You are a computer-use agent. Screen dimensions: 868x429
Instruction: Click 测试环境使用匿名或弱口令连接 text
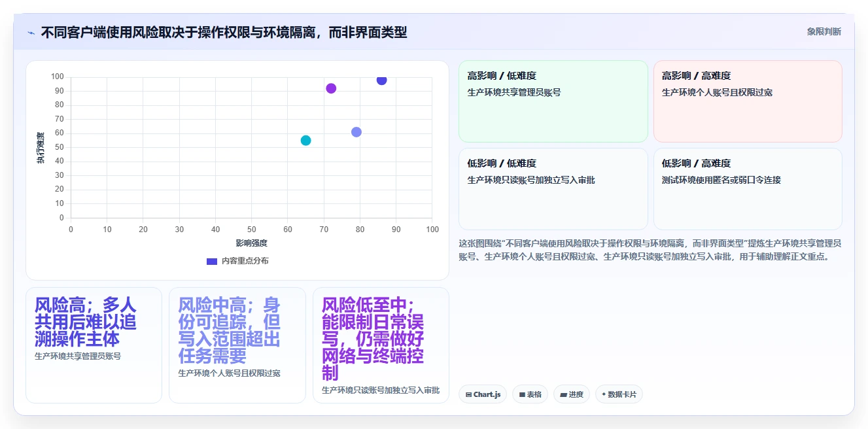pos(721,180)
